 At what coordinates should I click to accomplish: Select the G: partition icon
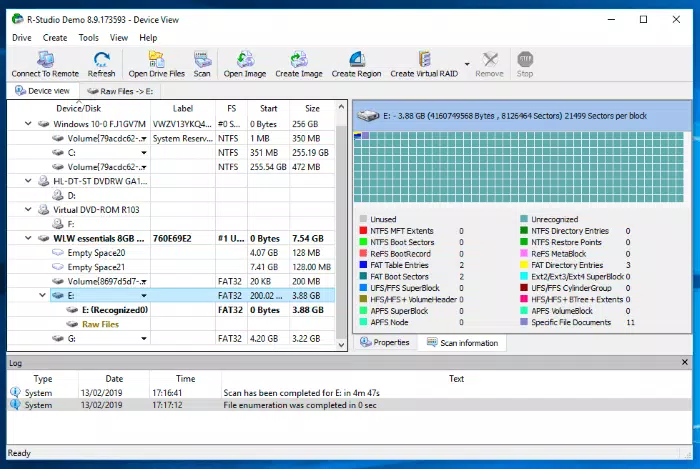[58, 338]
